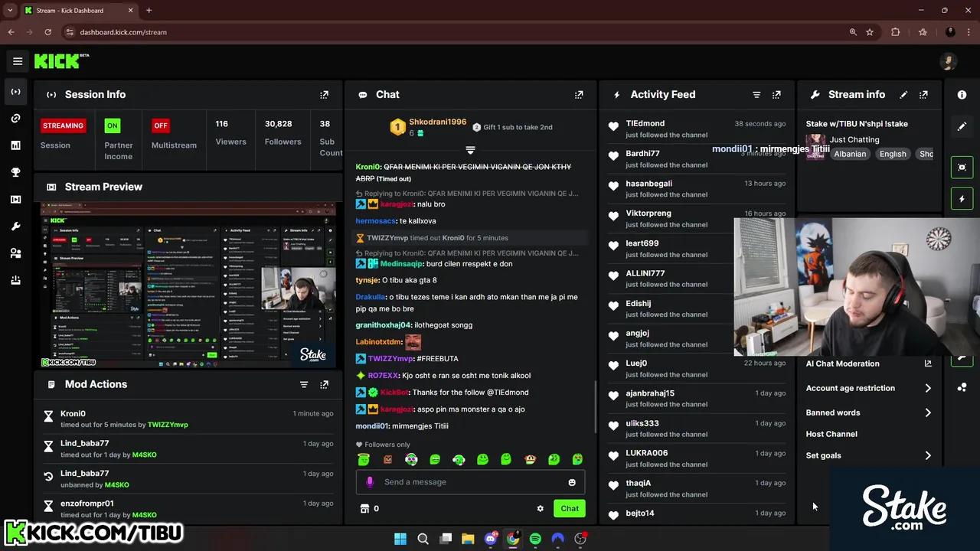Click Kroni0 in Mod Actions

coord(73,413)
